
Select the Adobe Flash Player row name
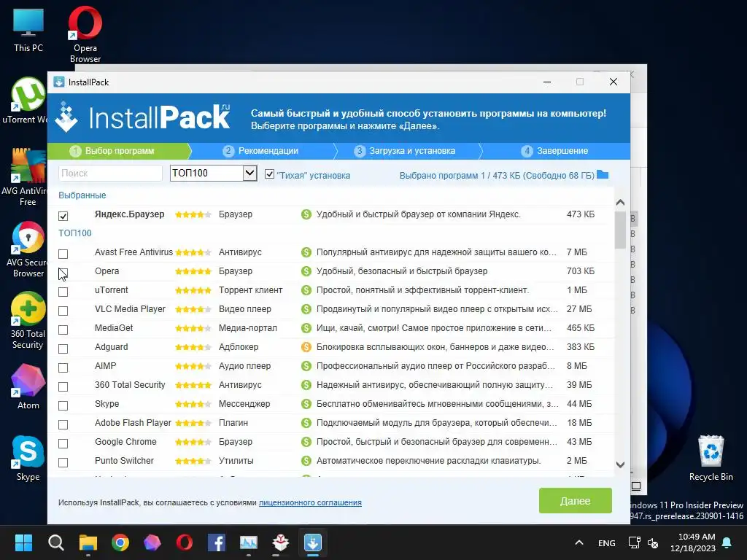pos(133,423)
